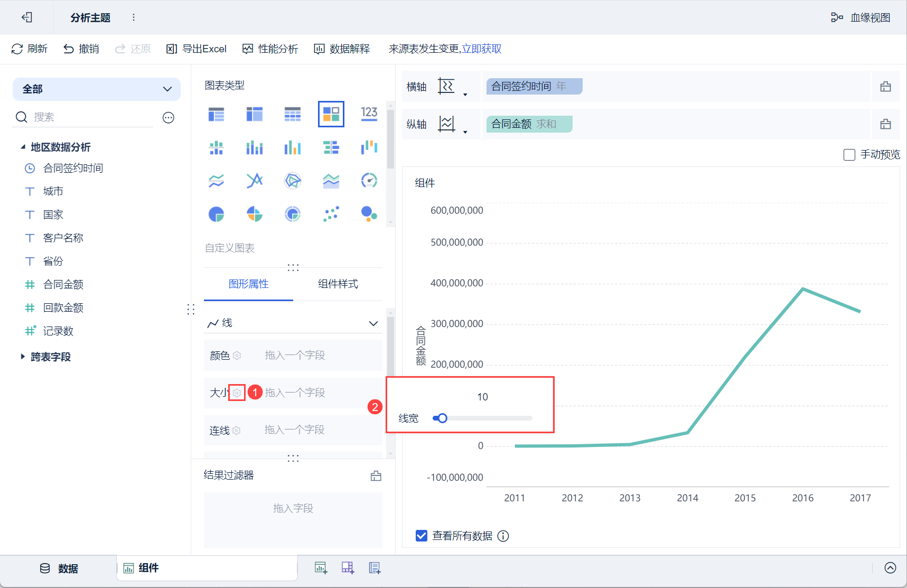Open the 血缘视图 lineage view

point(861,17)
